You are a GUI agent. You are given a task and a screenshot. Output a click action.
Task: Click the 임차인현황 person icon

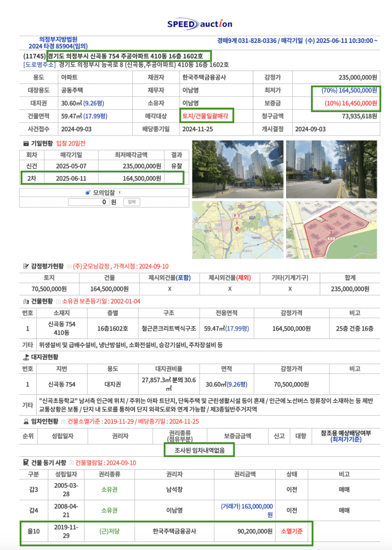pyautogui.click(x=26, y=421)
